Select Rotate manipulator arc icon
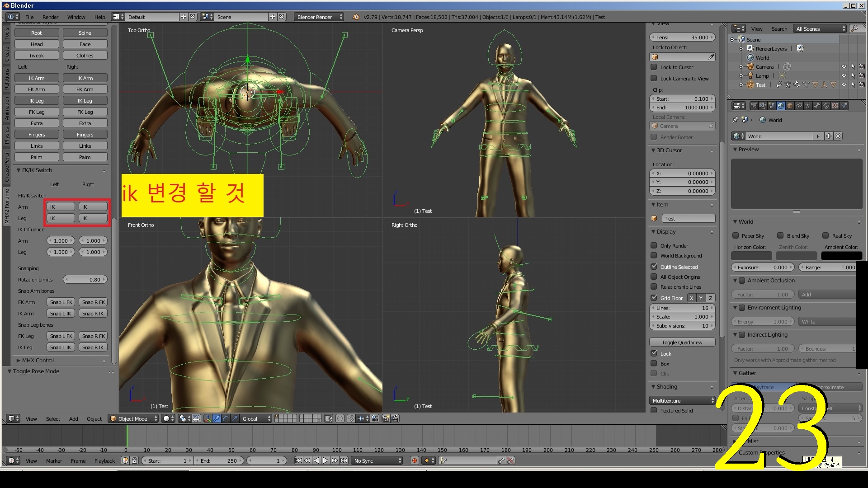 226,418
